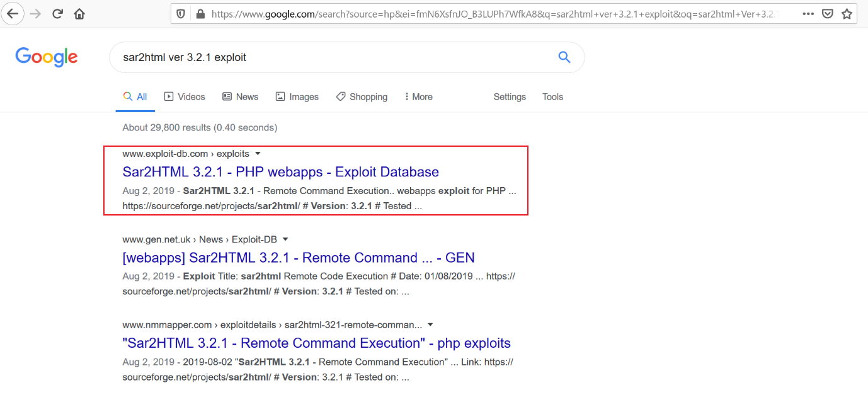Expand dropdown arrow beside gen.net.uk result
This screenshot has height=395, width=868.
[285, 239]
